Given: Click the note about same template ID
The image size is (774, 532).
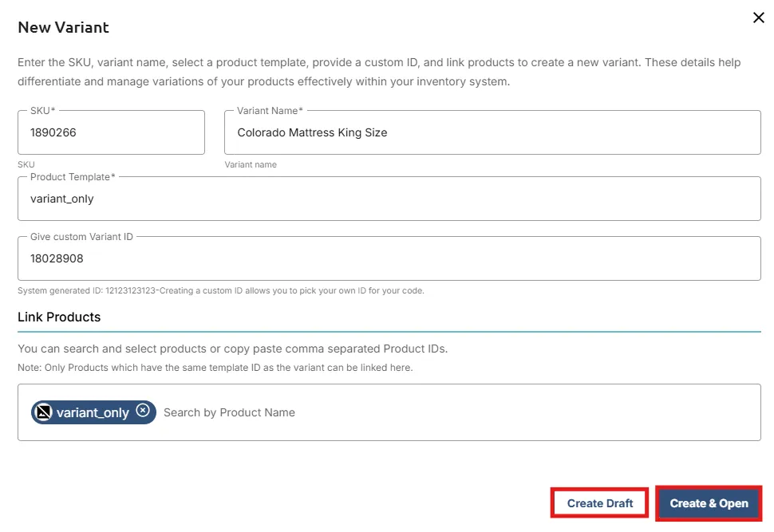Looking at the screenshot, I should point(215,368).
